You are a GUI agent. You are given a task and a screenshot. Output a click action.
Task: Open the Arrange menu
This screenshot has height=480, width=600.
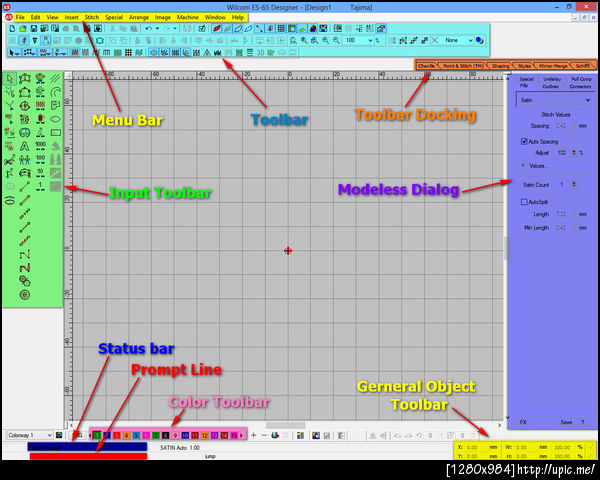(139, 17)
